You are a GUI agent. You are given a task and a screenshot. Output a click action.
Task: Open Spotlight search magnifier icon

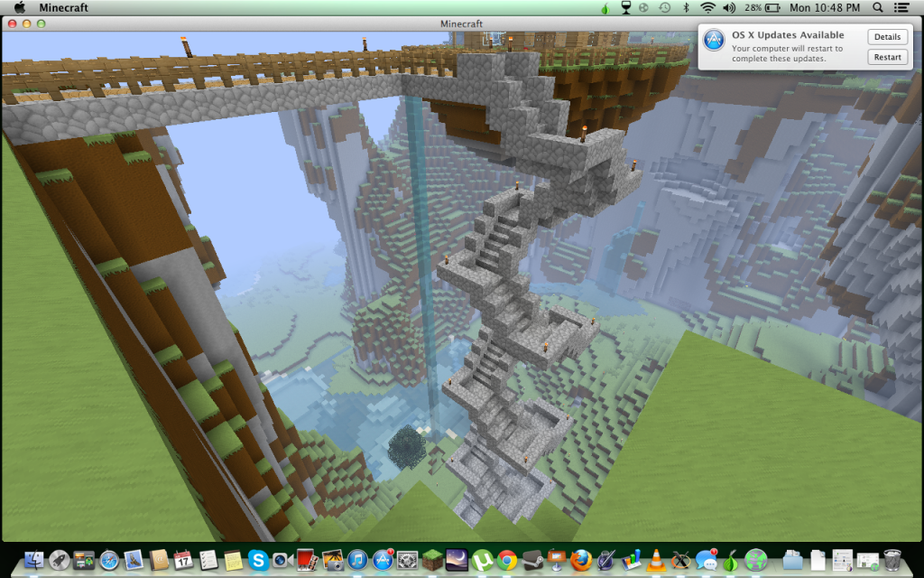(878, 7)
